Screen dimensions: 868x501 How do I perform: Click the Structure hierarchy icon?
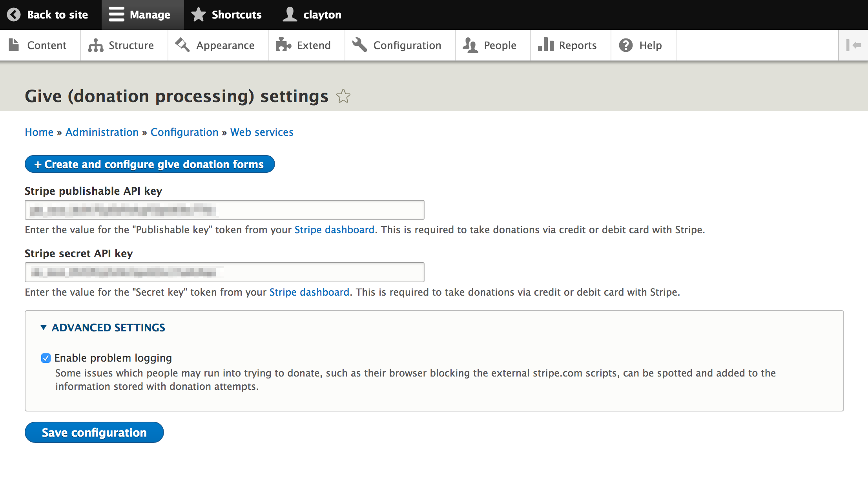(95, 45)
